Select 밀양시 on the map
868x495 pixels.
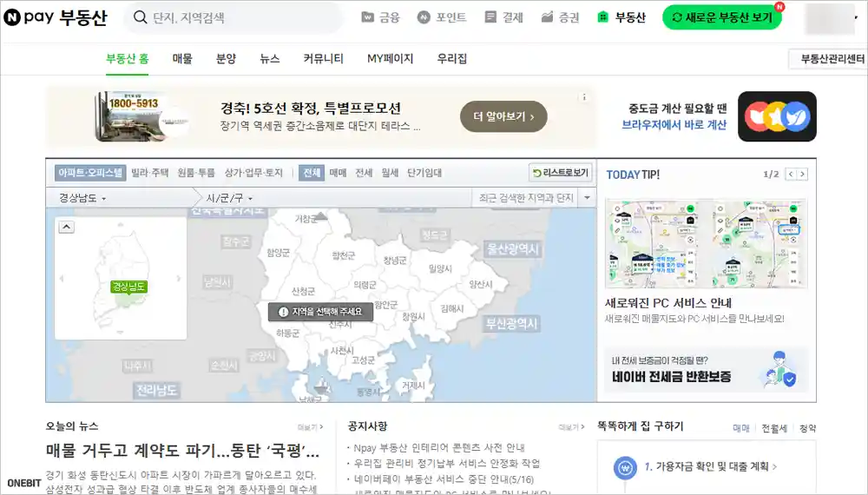pyautogui.click(x=440, y=268)
